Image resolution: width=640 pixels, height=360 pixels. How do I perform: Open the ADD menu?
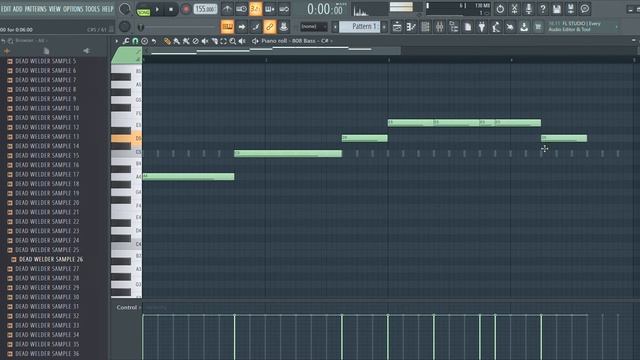pyautogui.click(x=18, y=9)
